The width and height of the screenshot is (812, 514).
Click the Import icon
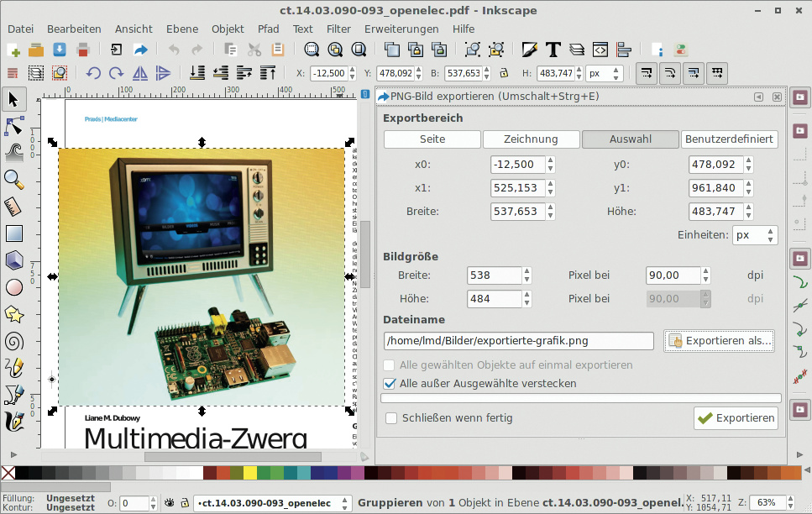click(117, 50)
